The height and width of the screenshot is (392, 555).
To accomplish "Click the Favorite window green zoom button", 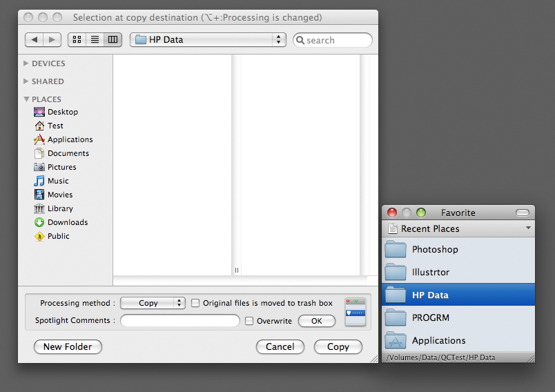I will [x=421, y=213].
